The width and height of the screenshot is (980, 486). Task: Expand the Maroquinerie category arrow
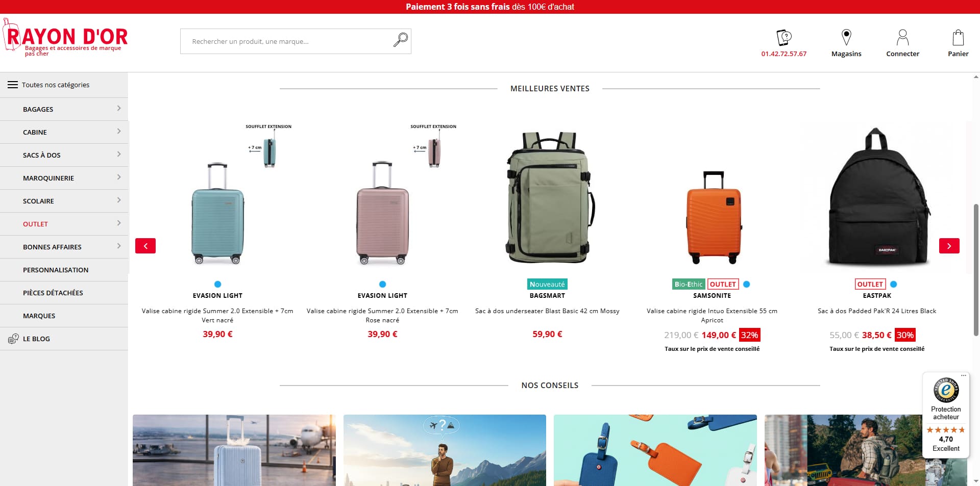(x=119, y=177)
